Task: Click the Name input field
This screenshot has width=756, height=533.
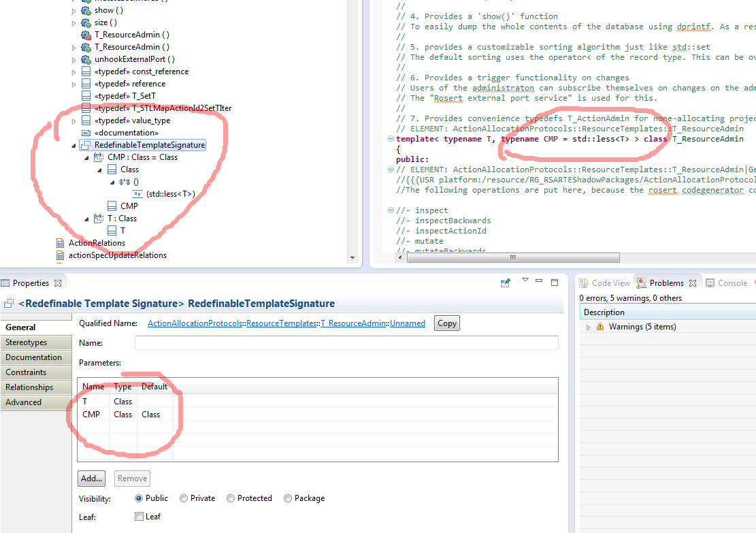Action: 346,343
